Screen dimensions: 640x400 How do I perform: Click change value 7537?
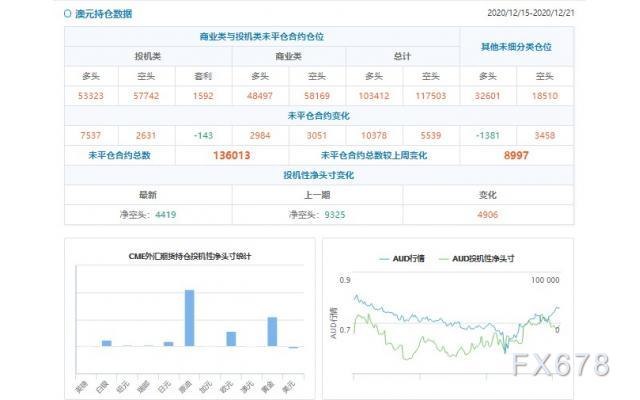[91, 136]
